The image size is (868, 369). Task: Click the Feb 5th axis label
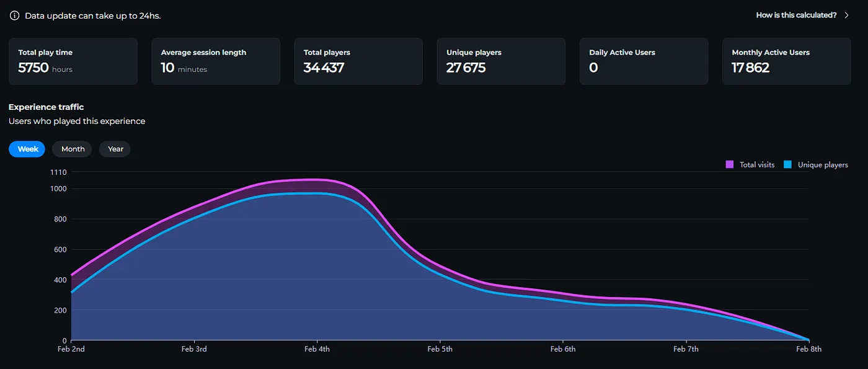(440, 349)
